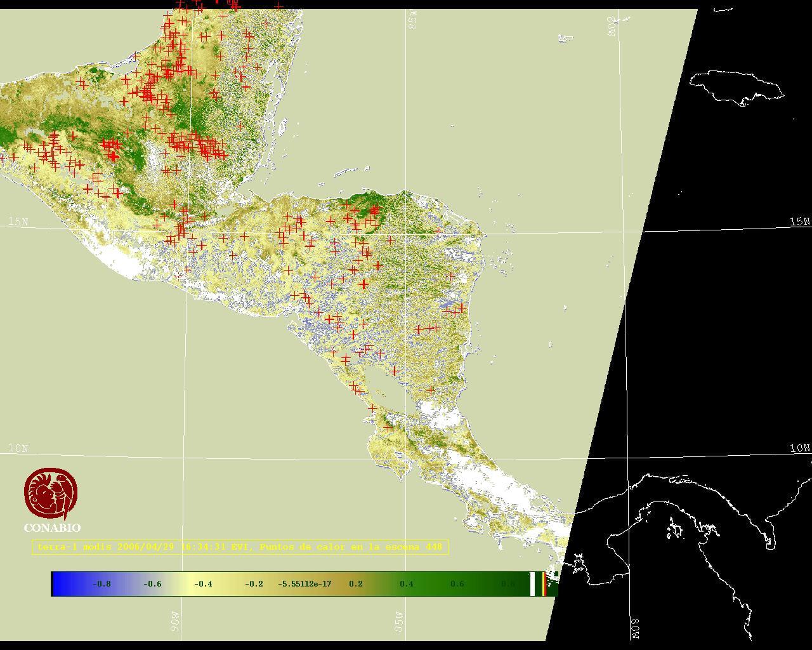Click the -5.55112e-17 label on the legend
812x650 pixels.
[x=304, y=584]
